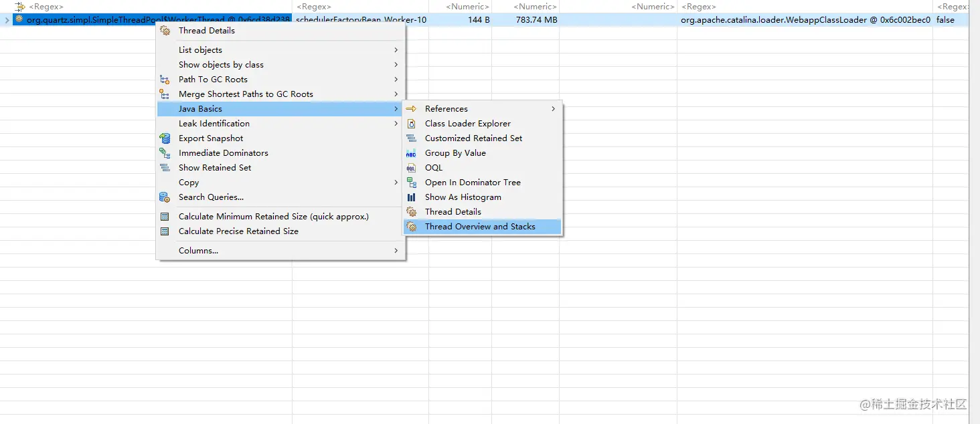Click the Export Snapshot database icon

165,138
